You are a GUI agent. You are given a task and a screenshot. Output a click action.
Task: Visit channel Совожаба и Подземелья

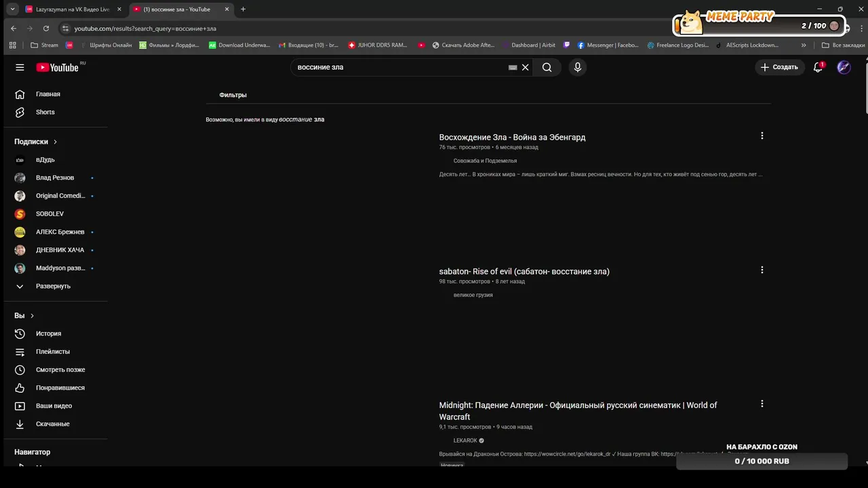tap(485, 161)
